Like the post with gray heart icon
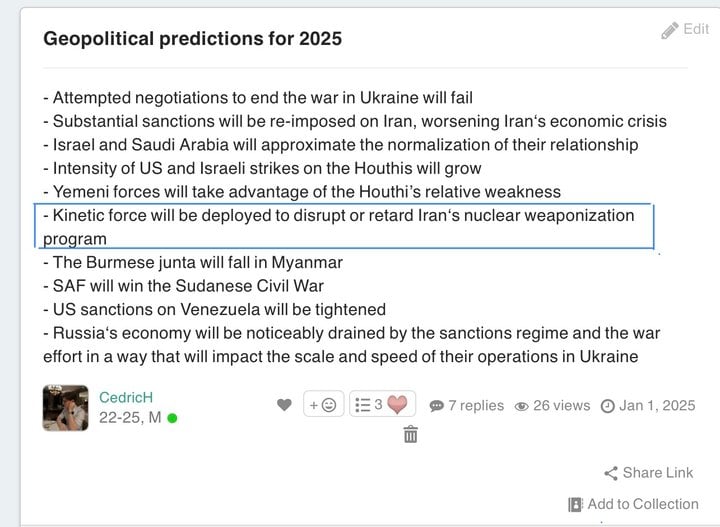 pos(284,404)
